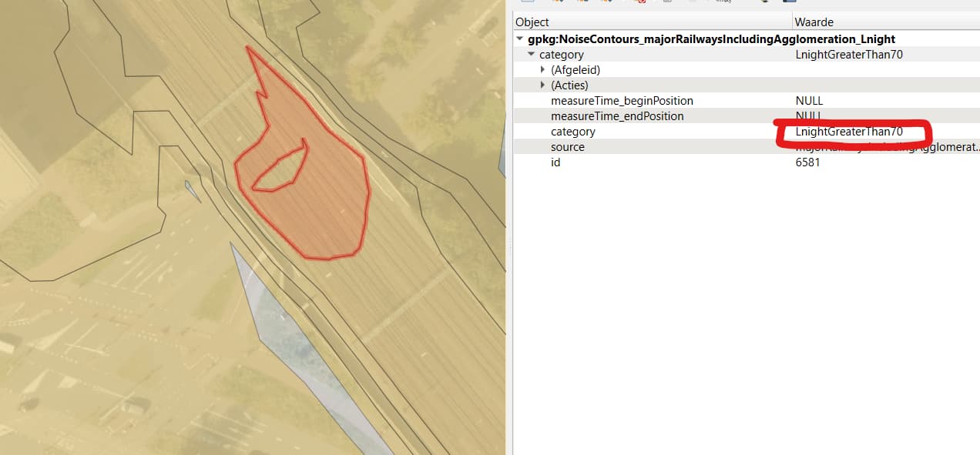Image resolution: width=980 pixels, height=455 pixels.
Task: Click the circled LnightGreaterThan70 value
Action: [x=849, y=132]
